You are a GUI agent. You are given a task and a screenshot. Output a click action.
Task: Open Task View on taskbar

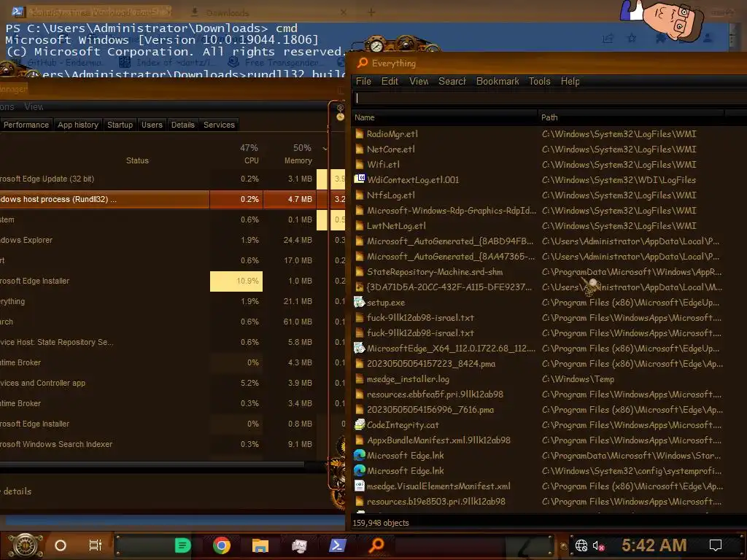(96, 545)
